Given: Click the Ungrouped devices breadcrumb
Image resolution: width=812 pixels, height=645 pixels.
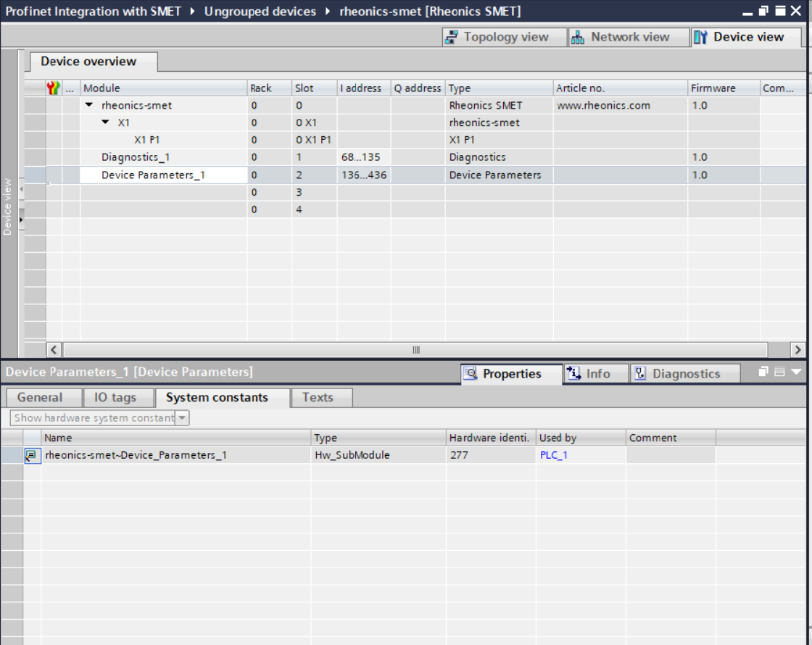Looking at the screenshot, I should [x=260, y=11].
